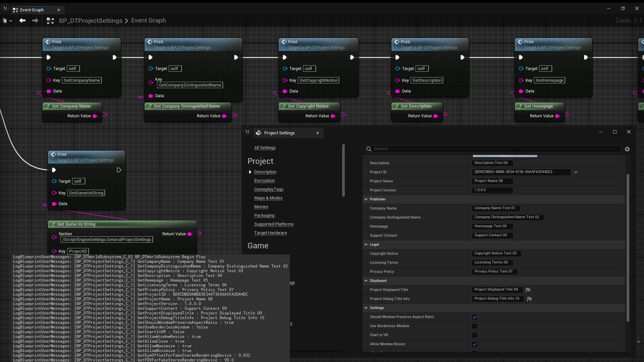Enable the Use Borderless Window checkbox
Image resolution: width=644 pixels, height=362 pixels.
pos(475,326)
